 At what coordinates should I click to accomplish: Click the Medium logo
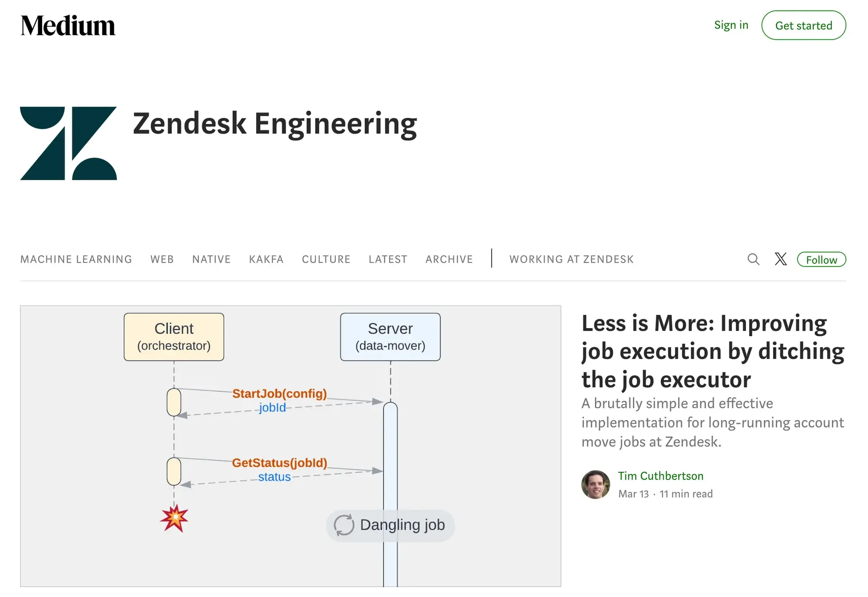[68, 26]
